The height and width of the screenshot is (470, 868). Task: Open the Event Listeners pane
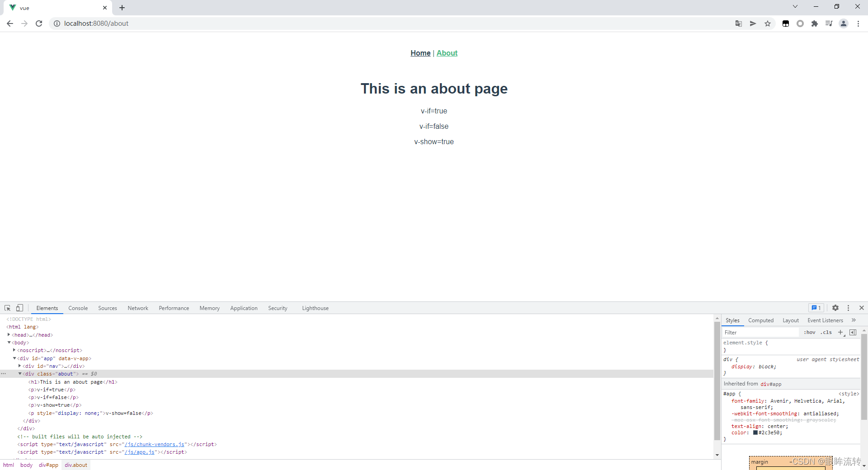[825, 320]
